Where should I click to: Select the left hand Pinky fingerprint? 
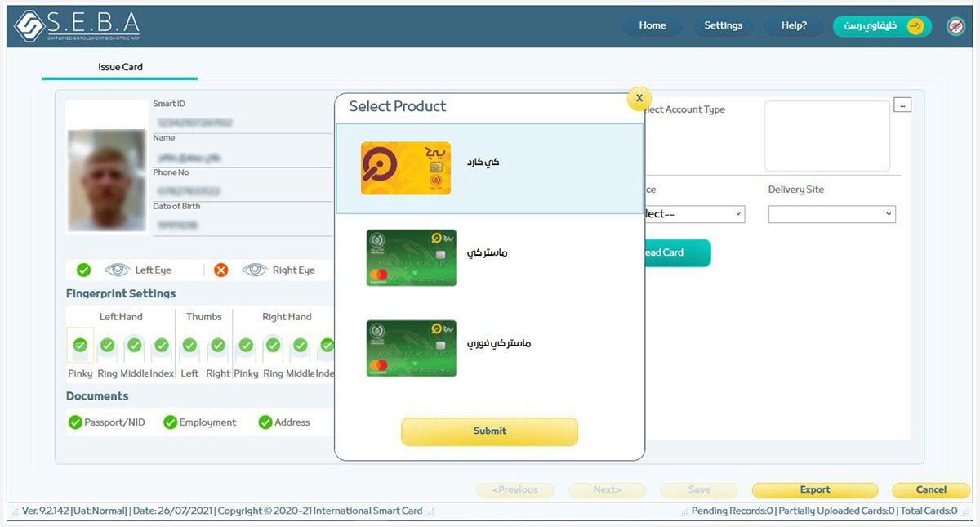tap(80, 346)
